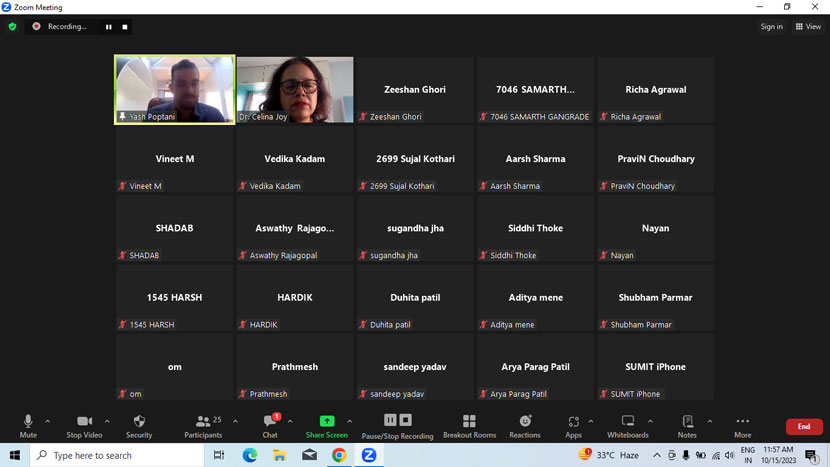Pause the recording from the top indicator
The height and width of the screenshot is (467, 830).
pyautogui.click(x=109, y=27)
